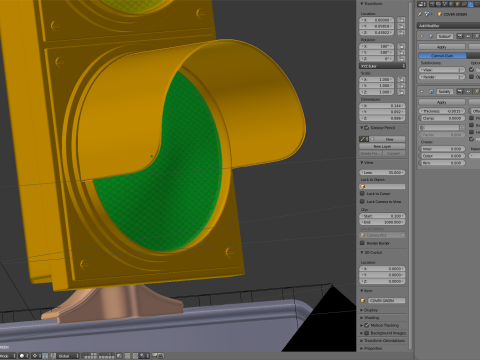Viewport: 480px width, 360px height.
Task: Toggle the Background Images checkbox
Action: click(x=367, y=333)
